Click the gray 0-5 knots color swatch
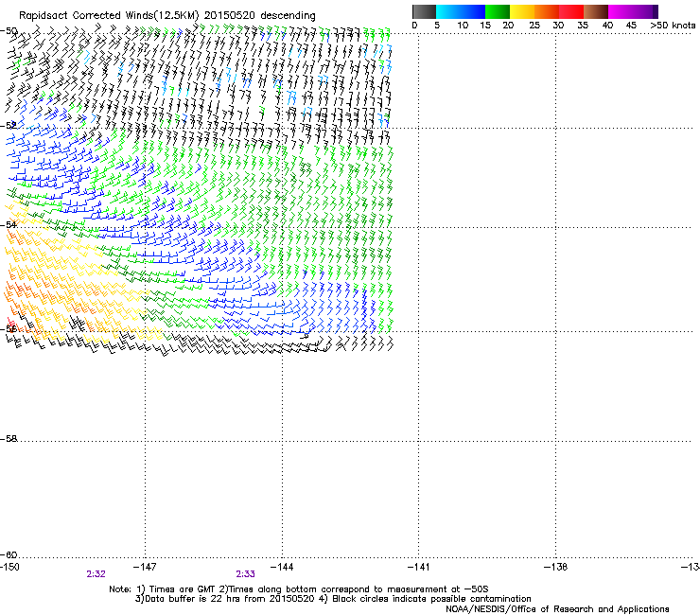This screenshot has width=700, height=615. [424, 11]
